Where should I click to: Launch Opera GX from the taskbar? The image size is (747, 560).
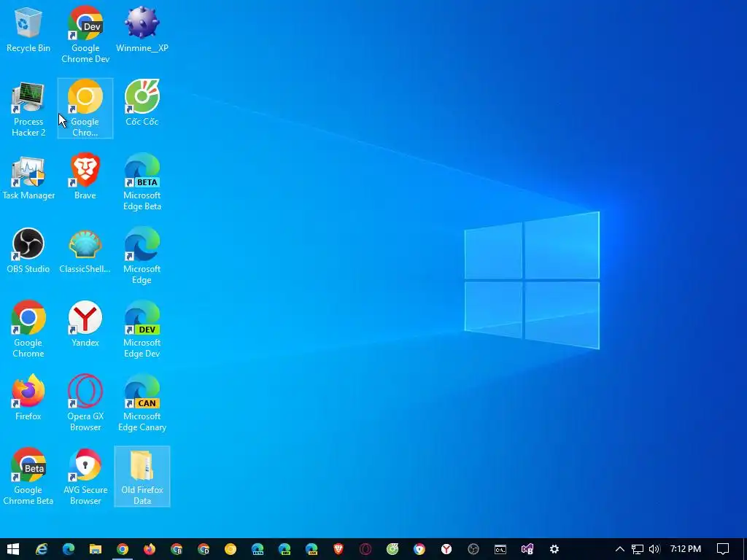pyautogui.click(x=365, y=549)
